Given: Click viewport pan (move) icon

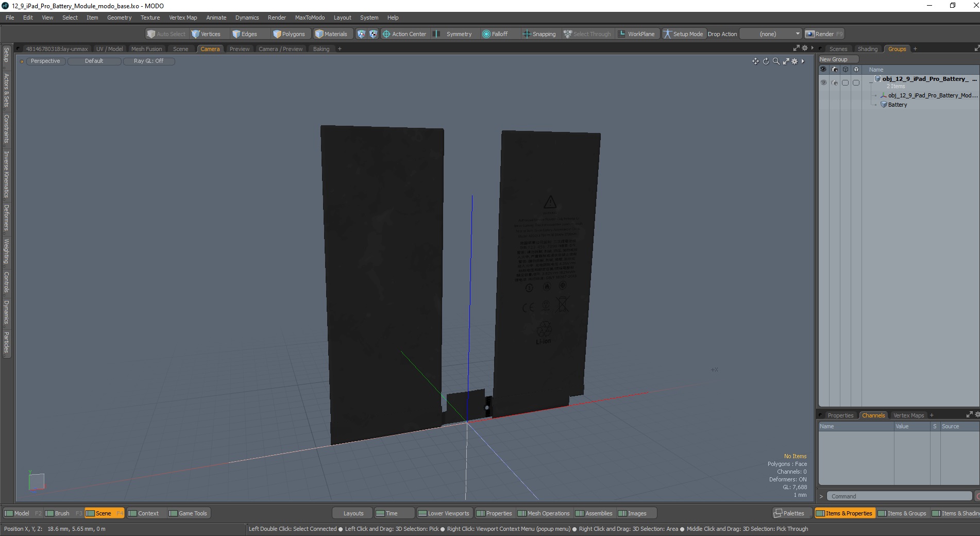Looking at the screenshot, I should pos(755,61).
